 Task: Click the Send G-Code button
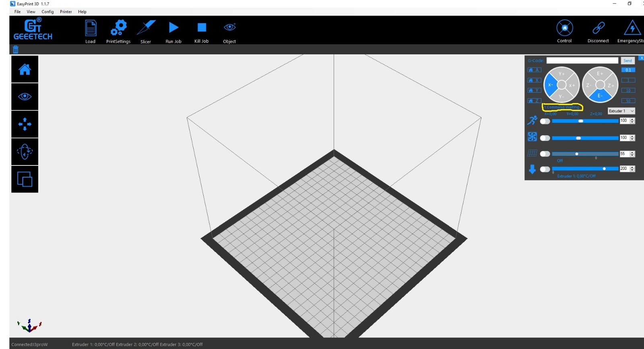(x=627, y=61)
